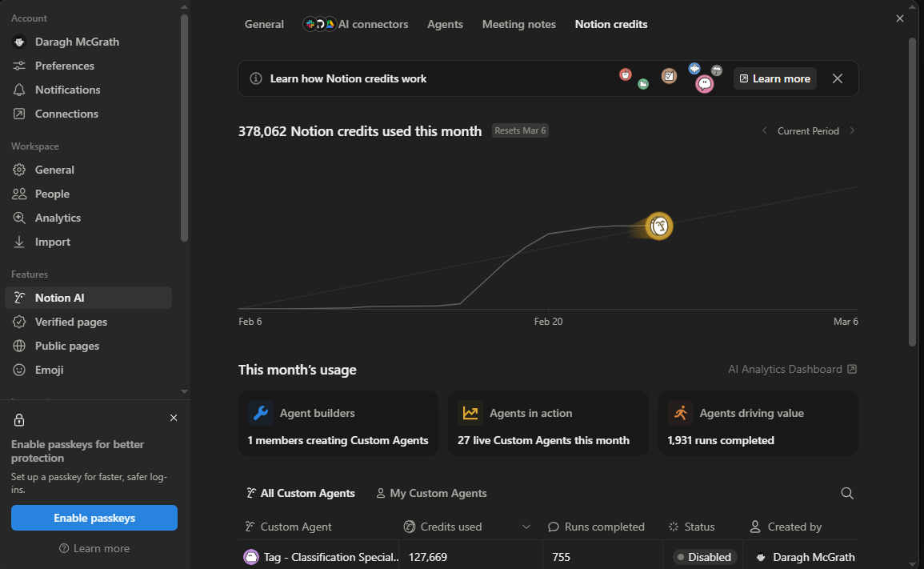Click Learn more button in credits banner
Viewport: 924px width, 569px height.
(775, 78)
